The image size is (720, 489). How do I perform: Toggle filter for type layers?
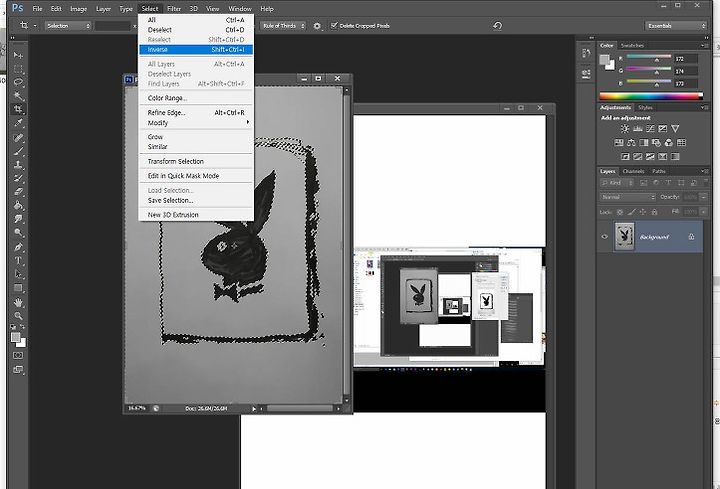[668, 183]
